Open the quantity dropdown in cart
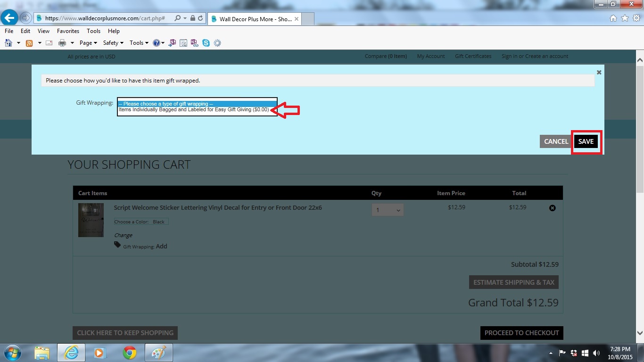This screenshot has height=362, width=644. point(388,210)
